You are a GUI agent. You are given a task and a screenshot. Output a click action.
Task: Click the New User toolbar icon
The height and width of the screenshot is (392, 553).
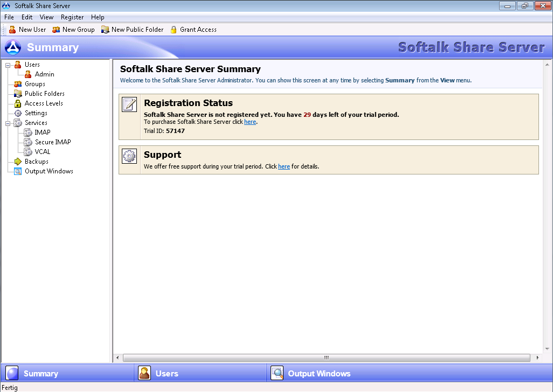tap(12, 30)
